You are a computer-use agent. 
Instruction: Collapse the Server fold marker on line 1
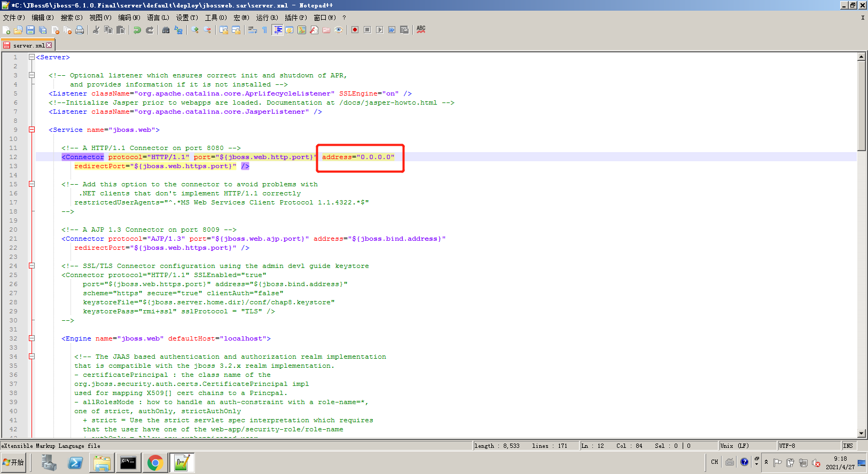pyautogui.click(x=32, y=57)
